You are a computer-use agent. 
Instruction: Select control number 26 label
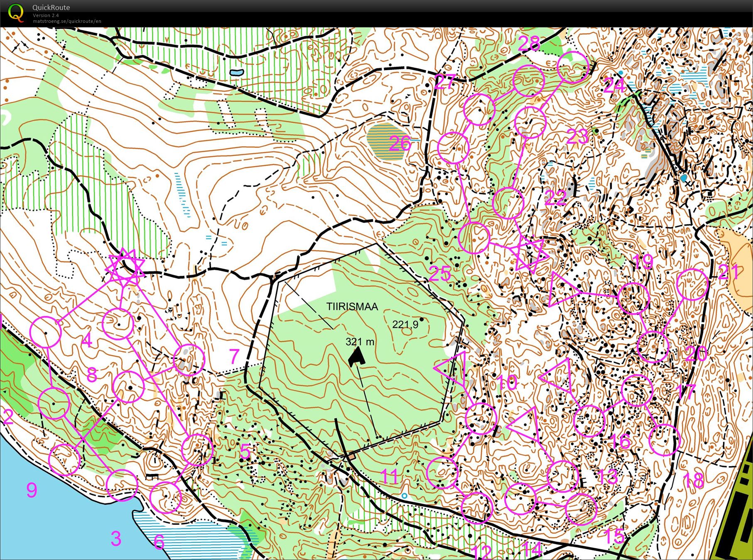(x=400, y=143)
